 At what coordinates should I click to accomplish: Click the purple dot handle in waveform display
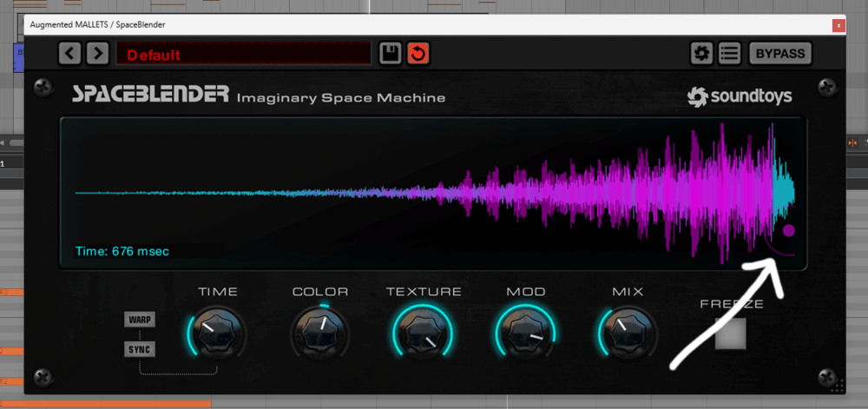click(789, 230)
